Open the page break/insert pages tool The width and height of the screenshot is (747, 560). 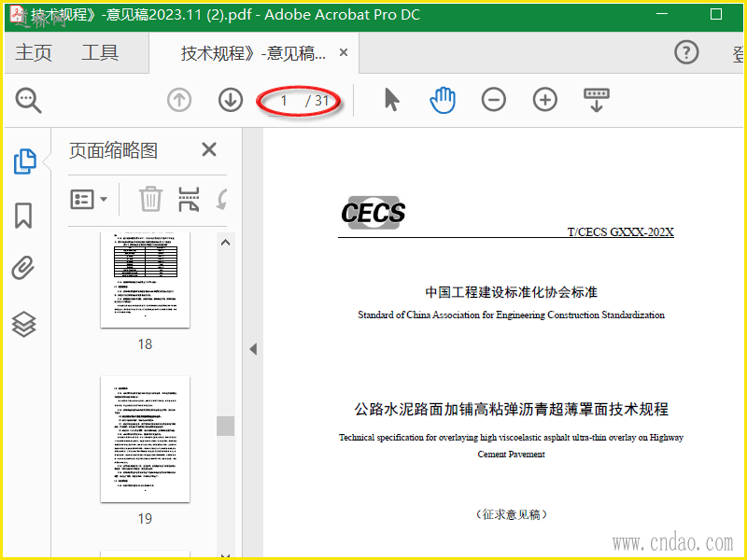point(189,199)
